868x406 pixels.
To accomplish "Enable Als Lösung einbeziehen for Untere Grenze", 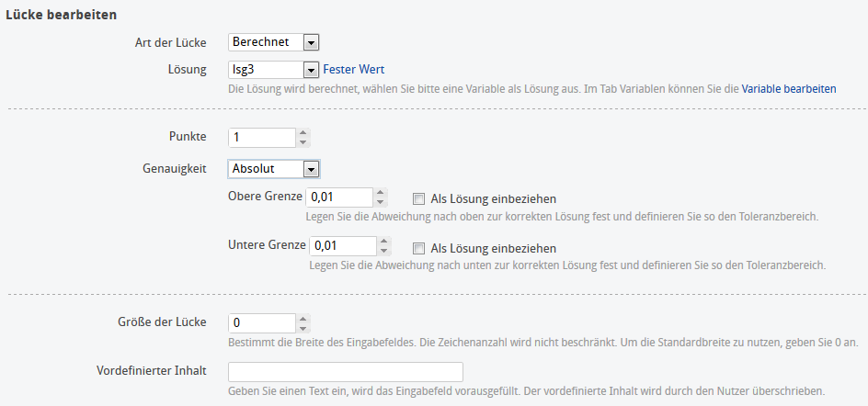I will coord(419,248).
